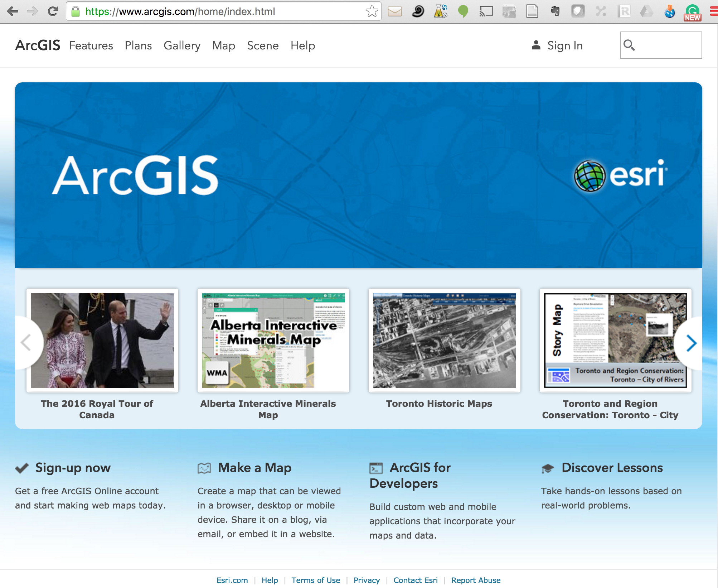Click the terminal icon beside ArcGIS for Developers
This screenshot has width=718, height=588.
click(x=376, y=468)
